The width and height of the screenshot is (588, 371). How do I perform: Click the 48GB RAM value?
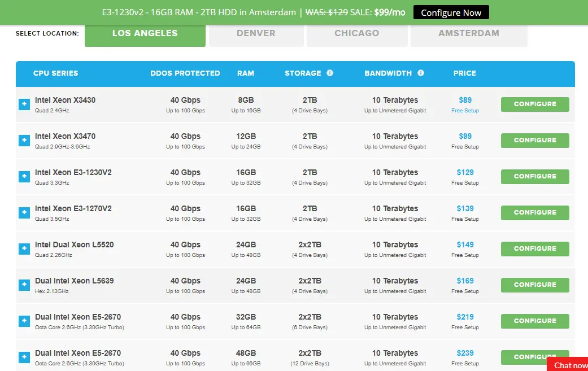[x=246, y=353]
